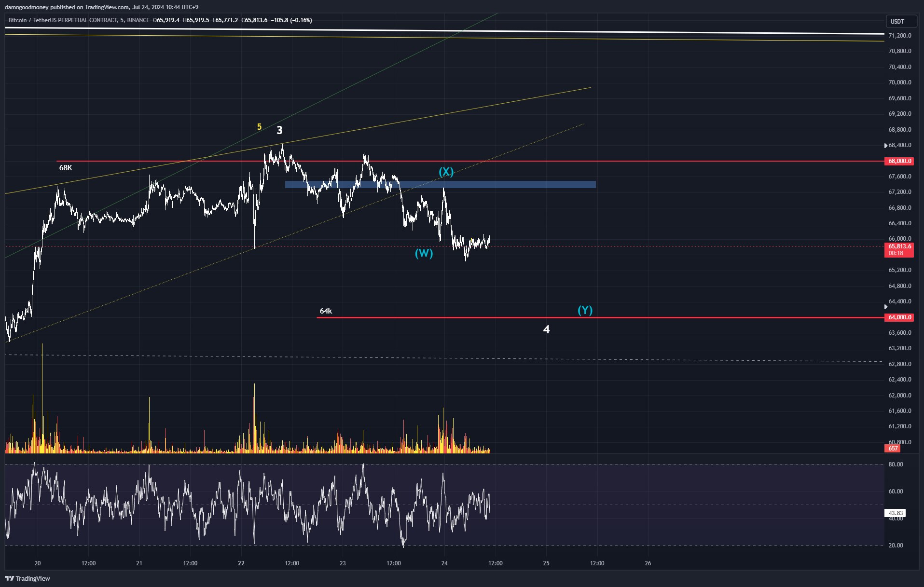Image resolution: width=924 pixels, height=587 pixels.
Task: Click the close value C65,813.6 in the header
Action: coord(255,20)
